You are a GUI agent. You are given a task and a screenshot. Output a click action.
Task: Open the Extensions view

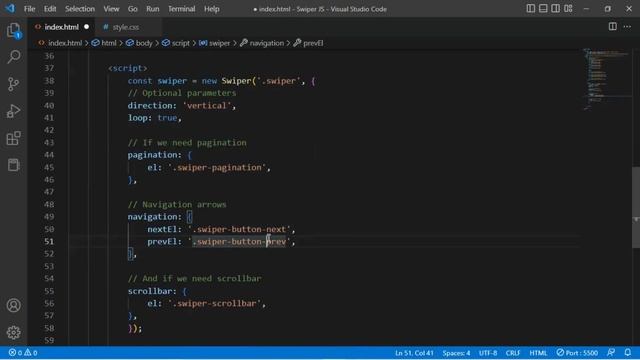(13, 138)
